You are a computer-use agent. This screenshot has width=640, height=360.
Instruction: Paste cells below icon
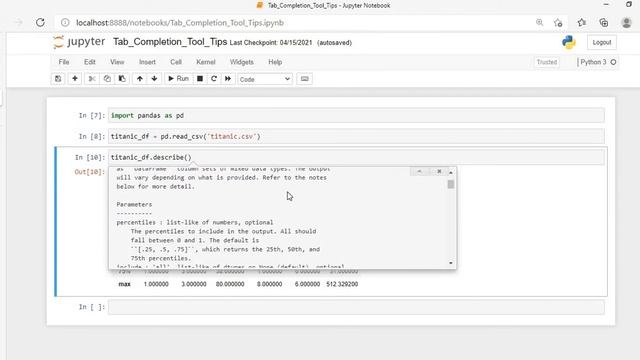click(x=122, y=79)
